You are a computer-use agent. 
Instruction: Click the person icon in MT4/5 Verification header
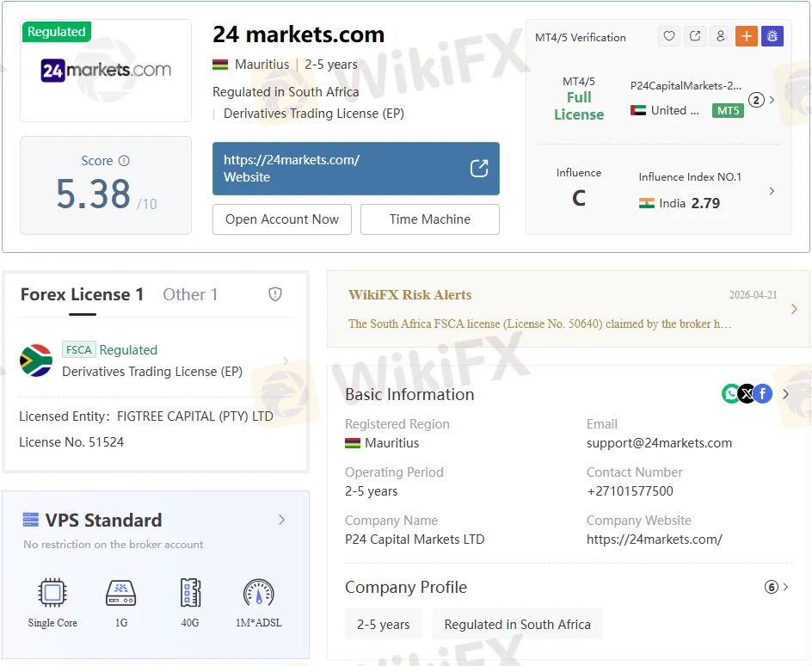point(720,36)
